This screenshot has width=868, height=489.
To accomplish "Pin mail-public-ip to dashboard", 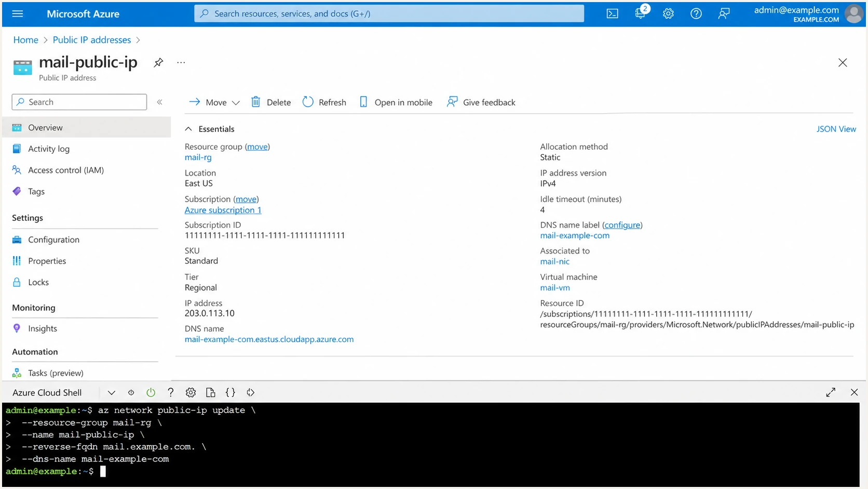I will tap(158, 62).
